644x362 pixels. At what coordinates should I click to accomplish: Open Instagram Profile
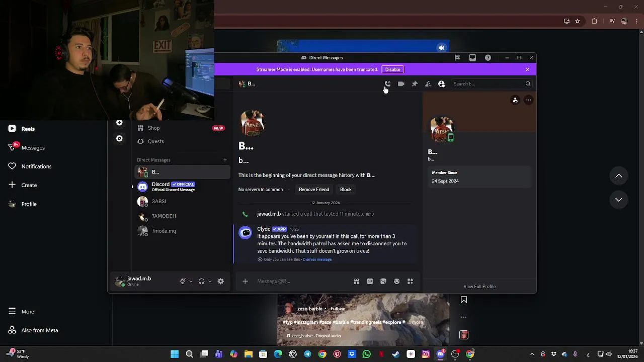[23, 204]
